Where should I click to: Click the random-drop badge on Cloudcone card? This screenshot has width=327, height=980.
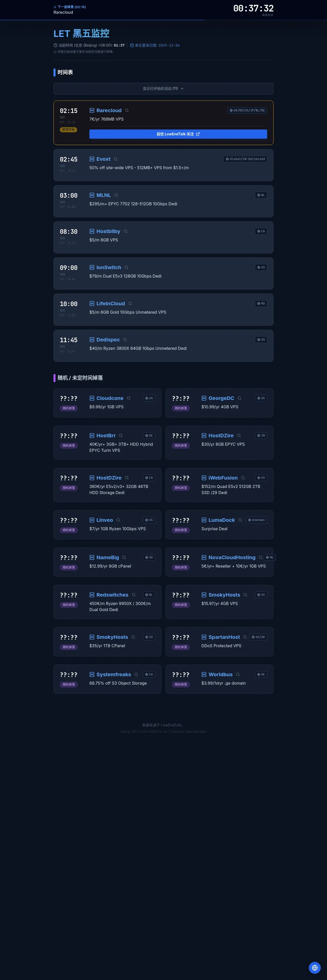(69, 408)
